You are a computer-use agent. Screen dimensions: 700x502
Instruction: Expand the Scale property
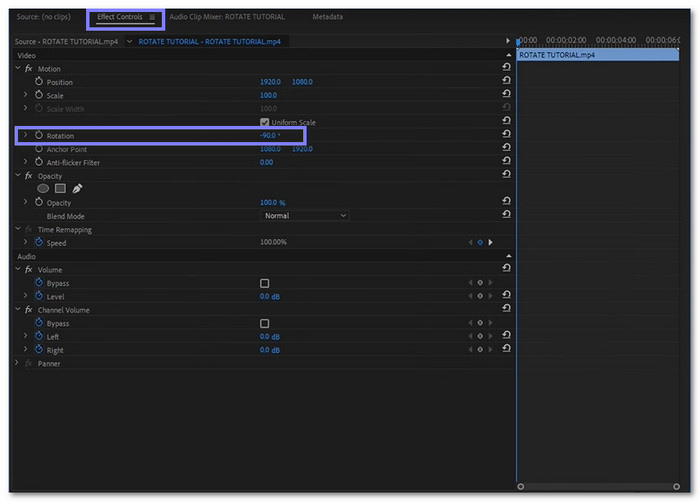point(25,95)
